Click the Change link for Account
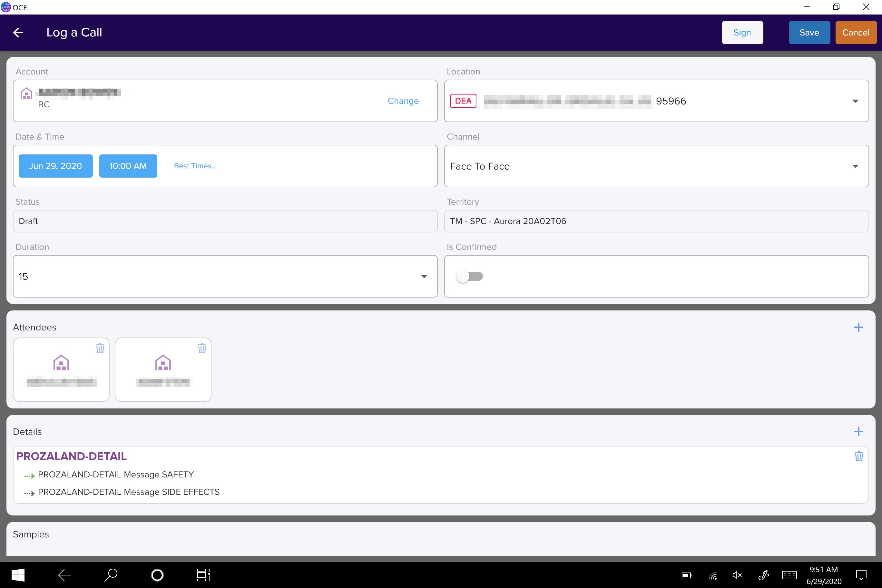 tap(403, 101)
